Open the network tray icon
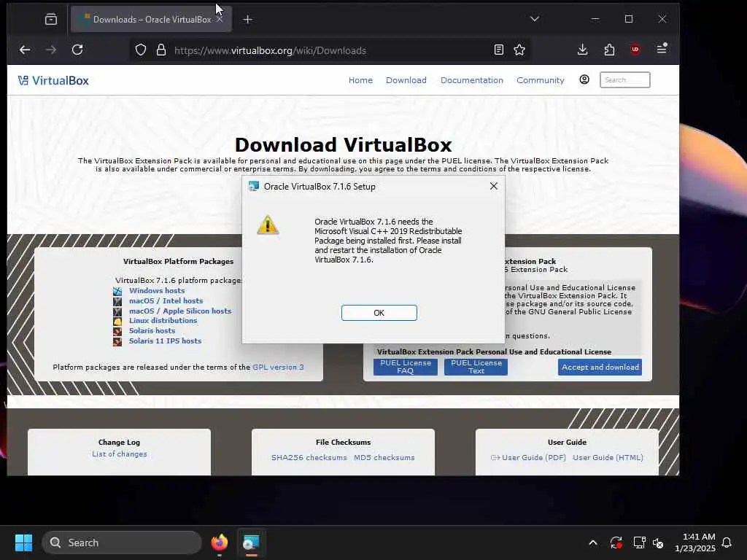This screenshot has width=747, height=560. [639, 542]
